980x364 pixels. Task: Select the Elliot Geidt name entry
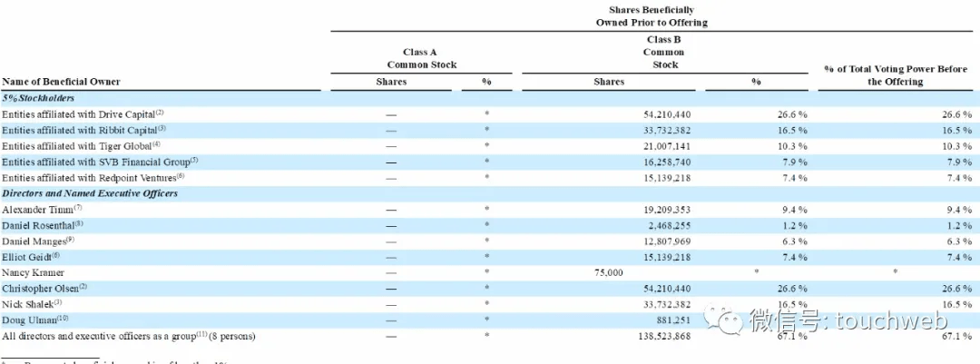pyautogui.click(x=34, y=257)
